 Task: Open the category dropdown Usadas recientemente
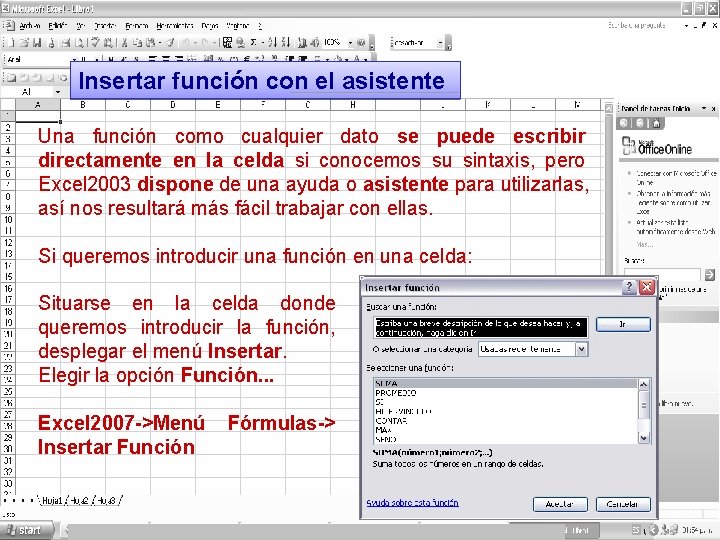(581, 349)
